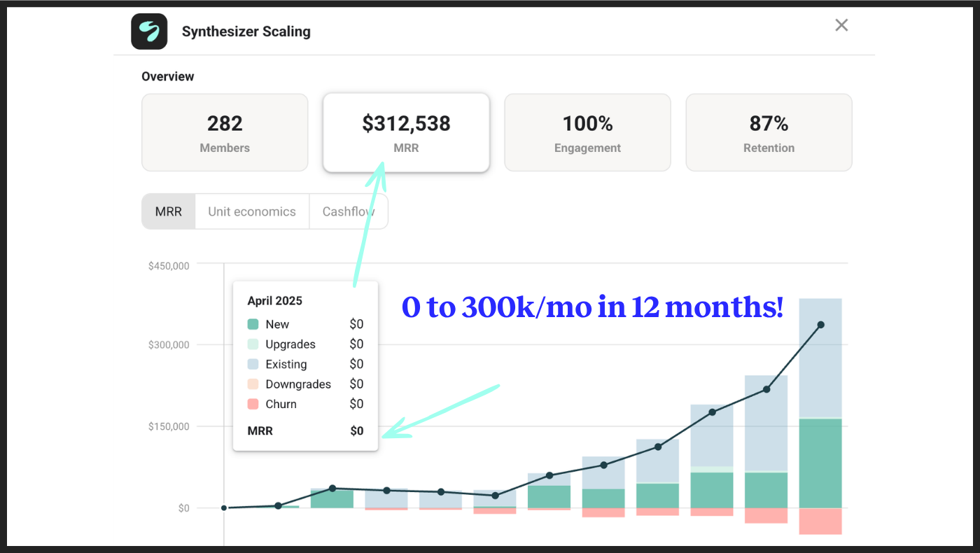Switch to the Unit economics tab

(252, 211)
